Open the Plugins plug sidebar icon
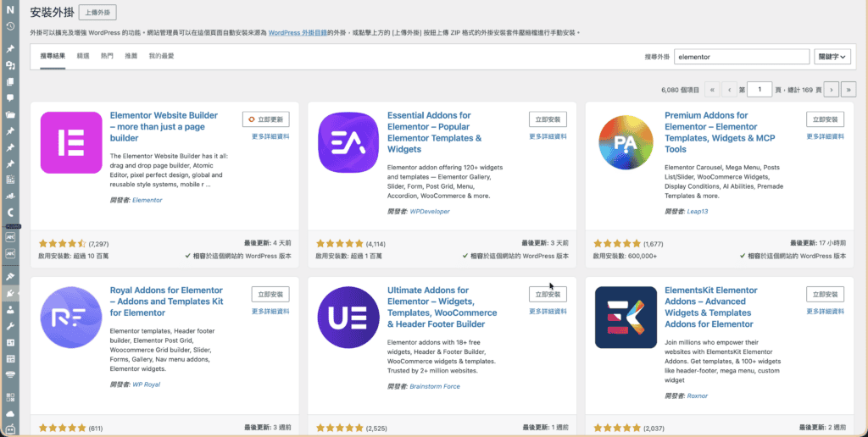Viewport: 868px width, 437px height. (10, 293)
